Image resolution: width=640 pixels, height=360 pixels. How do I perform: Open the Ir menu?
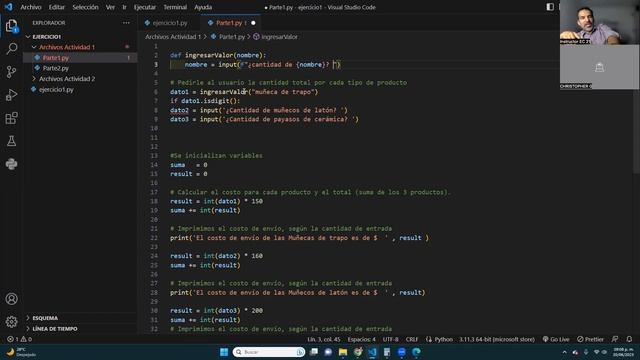click(x=124, y=7)
